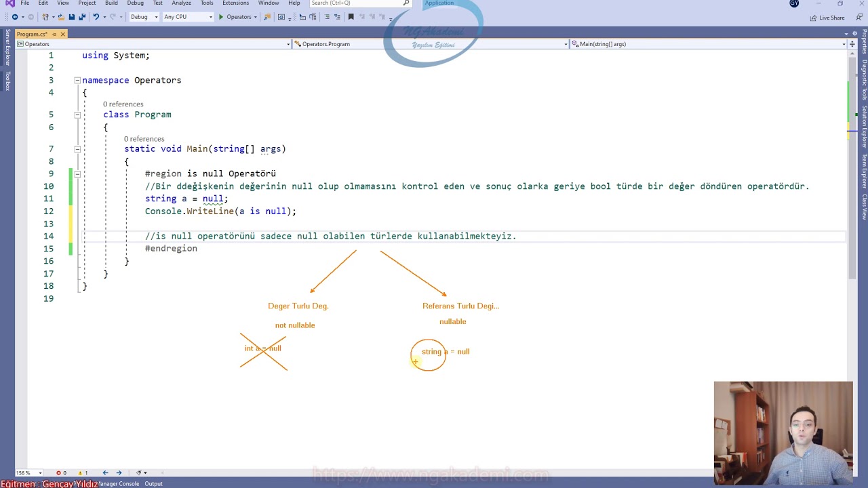Collapse the Main method block
This screenshot has height=488, width=868.
tap(77, 149)
